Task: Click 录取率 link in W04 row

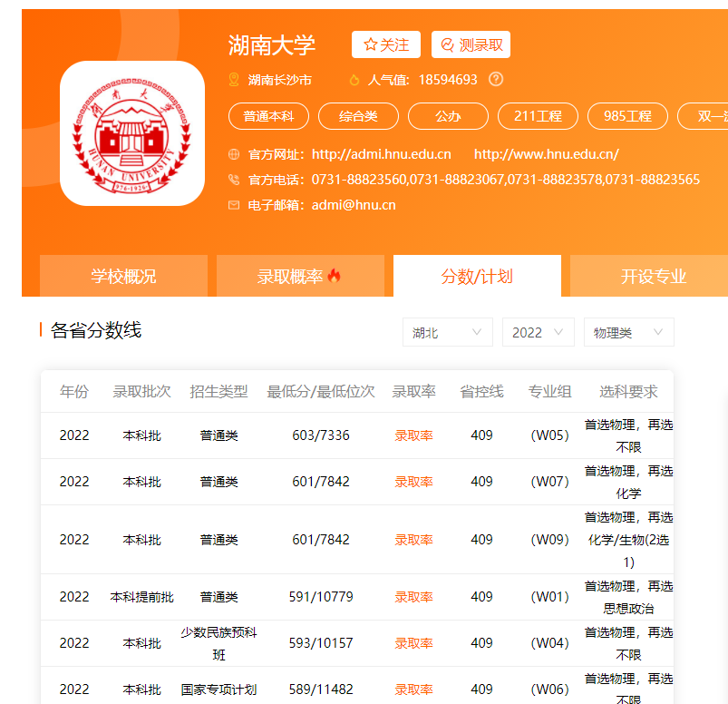Action: [413, 643]
